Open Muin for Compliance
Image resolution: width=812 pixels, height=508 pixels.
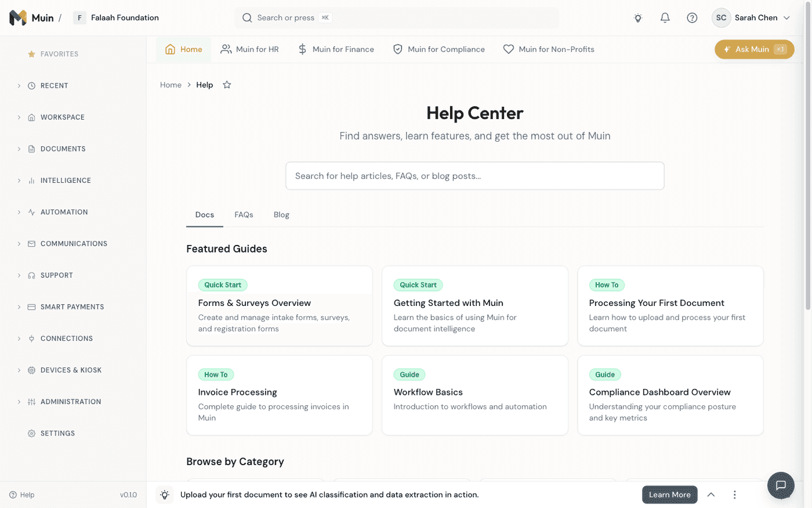(438, 49)
